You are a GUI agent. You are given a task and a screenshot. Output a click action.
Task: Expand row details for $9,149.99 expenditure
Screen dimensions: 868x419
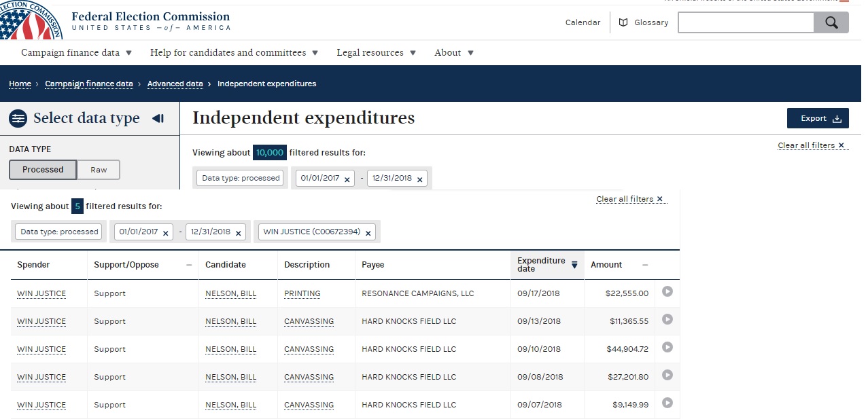[x=667, y=403]
